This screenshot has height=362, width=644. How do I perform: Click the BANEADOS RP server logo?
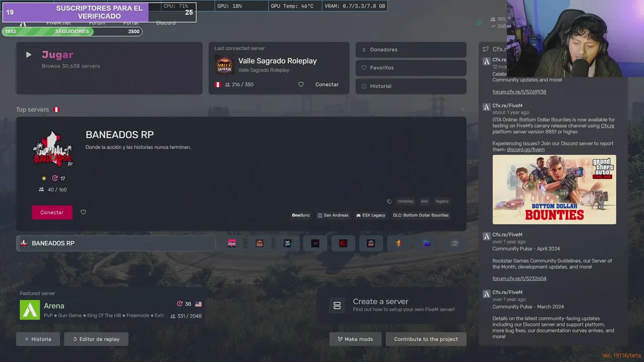coord(53,149)
